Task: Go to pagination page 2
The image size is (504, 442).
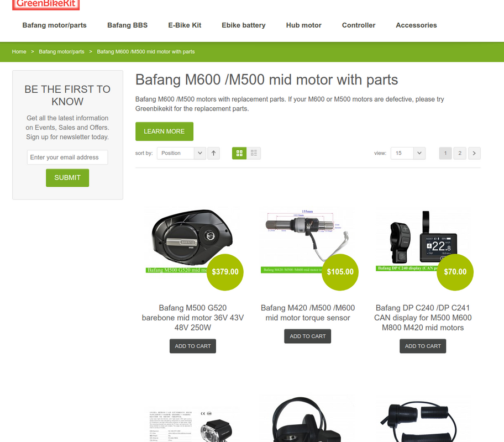Action: [x=460, y=154]
